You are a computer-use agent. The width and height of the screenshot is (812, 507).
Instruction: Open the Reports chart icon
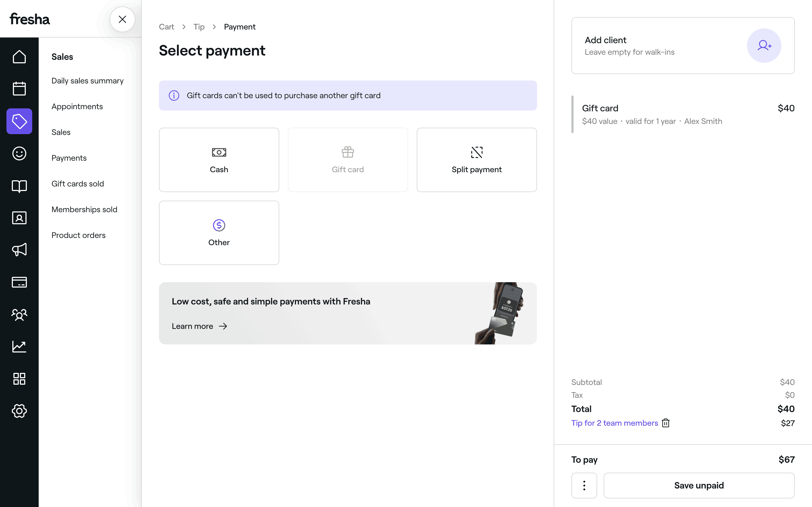pos(19,346)
